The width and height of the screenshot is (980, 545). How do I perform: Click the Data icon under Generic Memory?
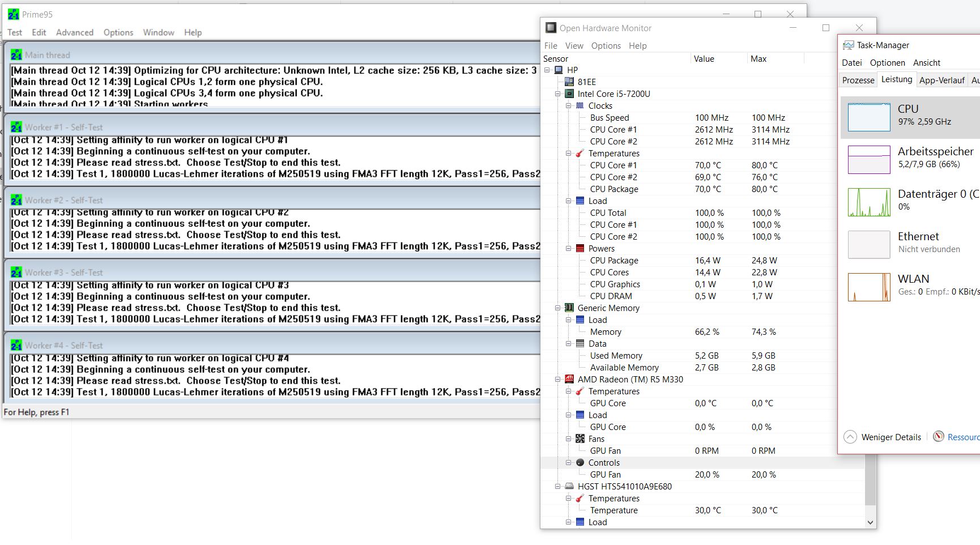click(580, 344)
